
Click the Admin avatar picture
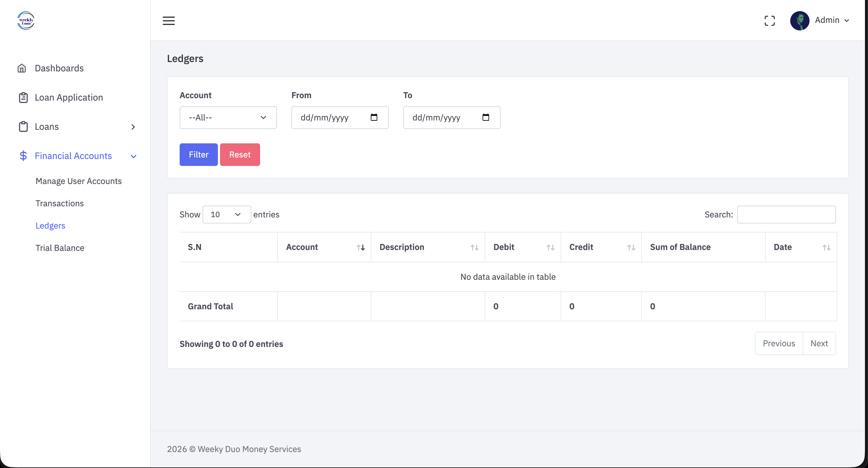[x=800, y=20]
